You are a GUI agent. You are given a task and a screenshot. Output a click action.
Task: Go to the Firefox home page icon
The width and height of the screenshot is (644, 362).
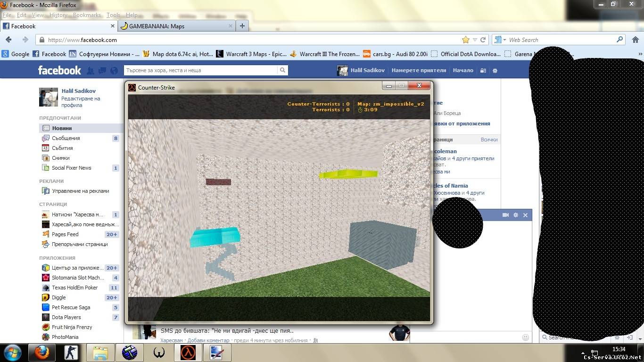coord(635,40)
